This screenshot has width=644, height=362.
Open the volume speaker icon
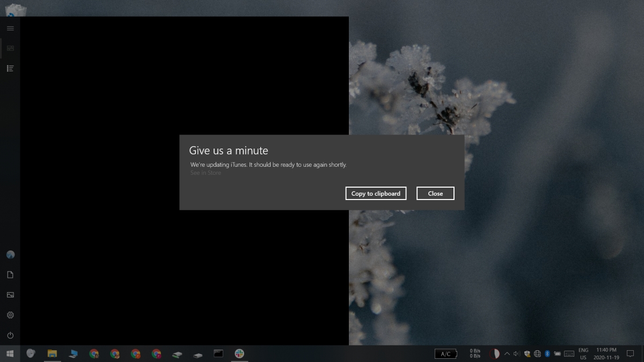(517, 354)
